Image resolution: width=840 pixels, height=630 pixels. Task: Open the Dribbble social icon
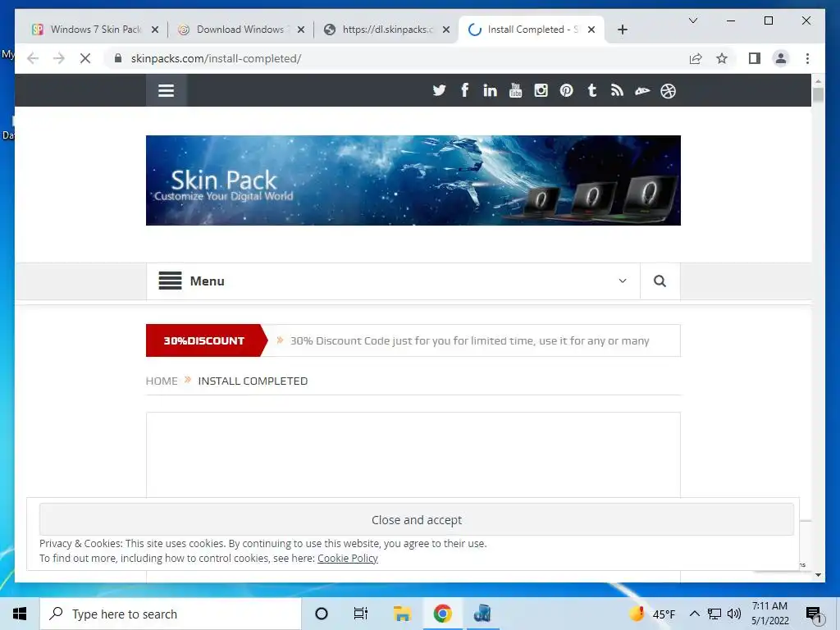pos(668,91)
